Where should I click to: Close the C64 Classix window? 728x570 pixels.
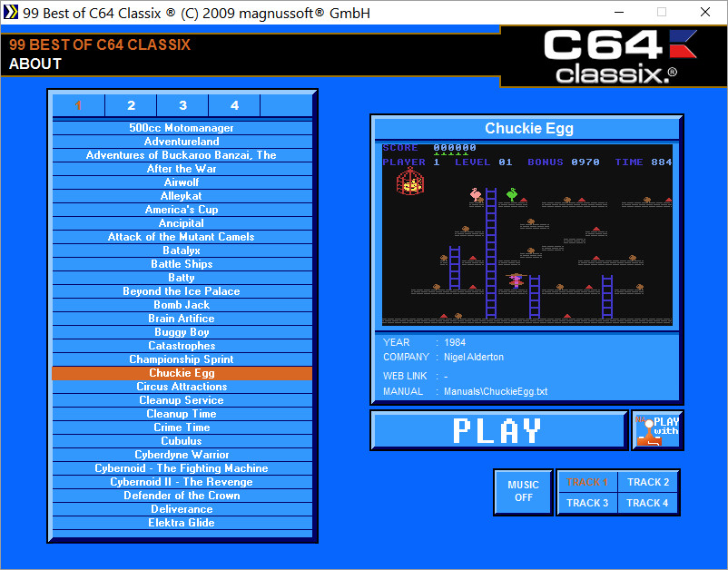[x=705, y=12]
